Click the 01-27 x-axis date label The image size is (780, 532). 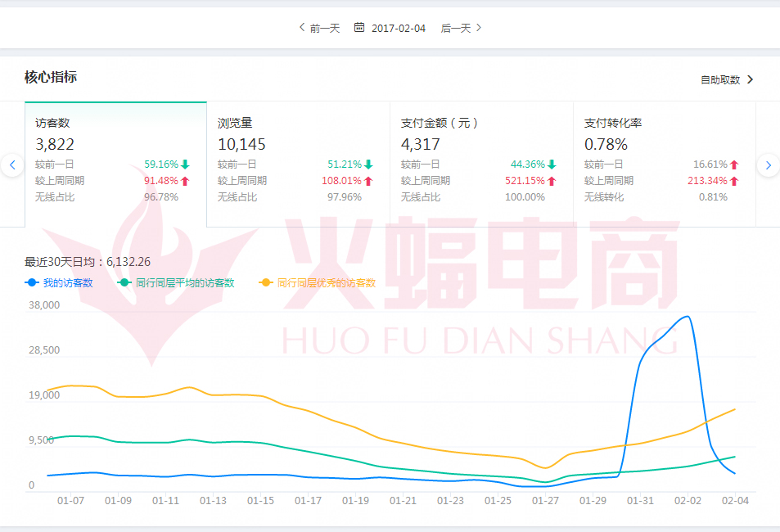(x=545, y=501)
